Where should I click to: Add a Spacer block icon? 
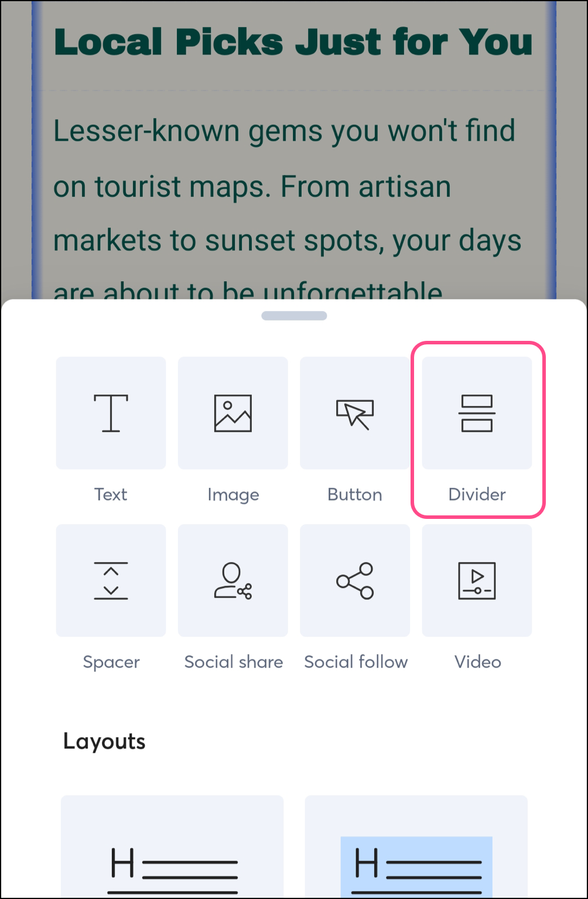111,580
